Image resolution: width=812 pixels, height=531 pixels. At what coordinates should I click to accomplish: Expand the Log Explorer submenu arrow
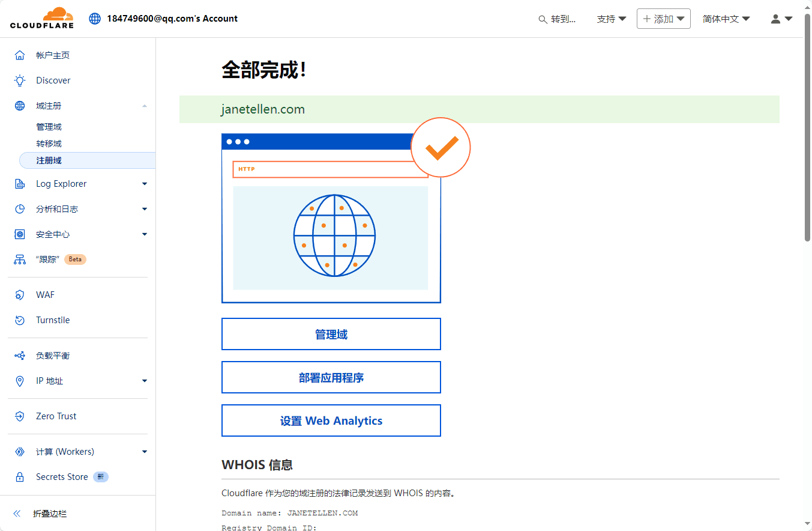click(145, 184)
